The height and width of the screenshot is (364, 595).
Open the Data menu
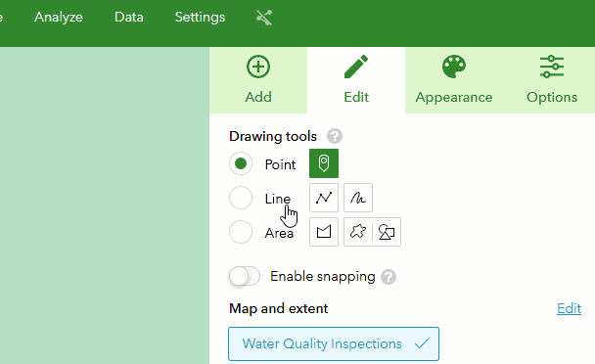pos(129,17)
